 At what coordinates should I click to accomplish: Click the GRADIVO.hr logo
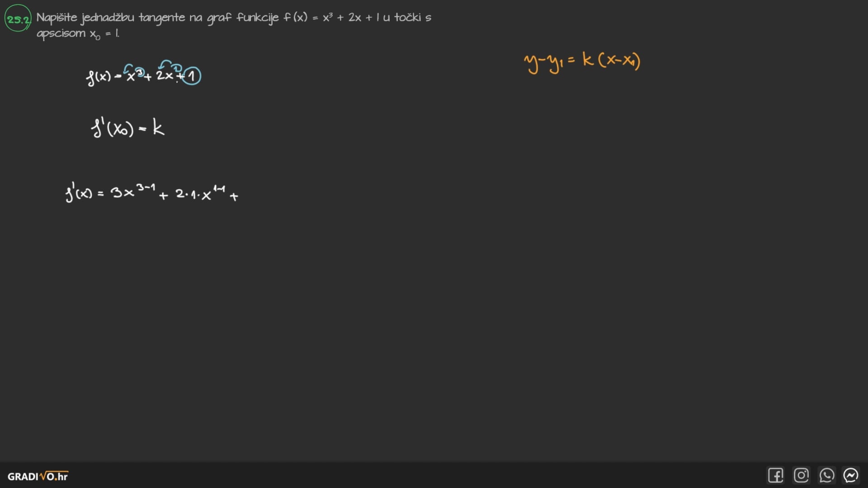click(38, 476)
